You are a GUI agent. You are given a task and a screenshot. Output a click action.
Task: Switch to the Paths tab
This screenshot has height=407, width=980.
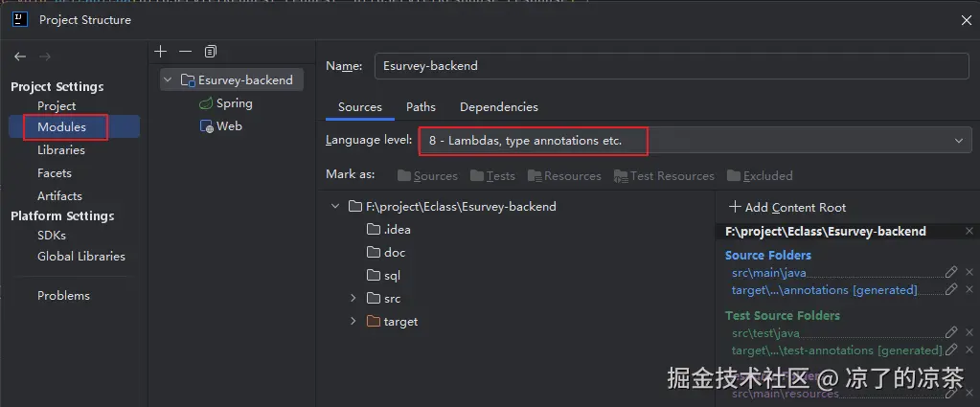tap(421, 107)
